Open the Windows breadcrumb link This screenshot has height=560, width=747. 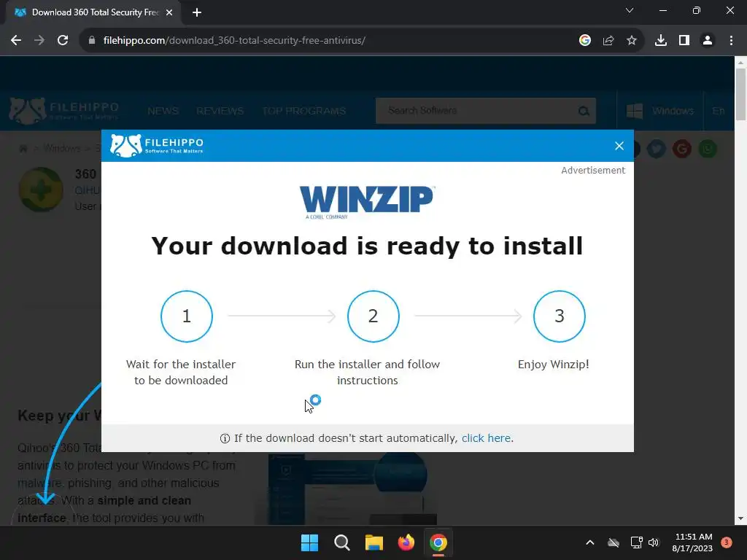(62, 148)
